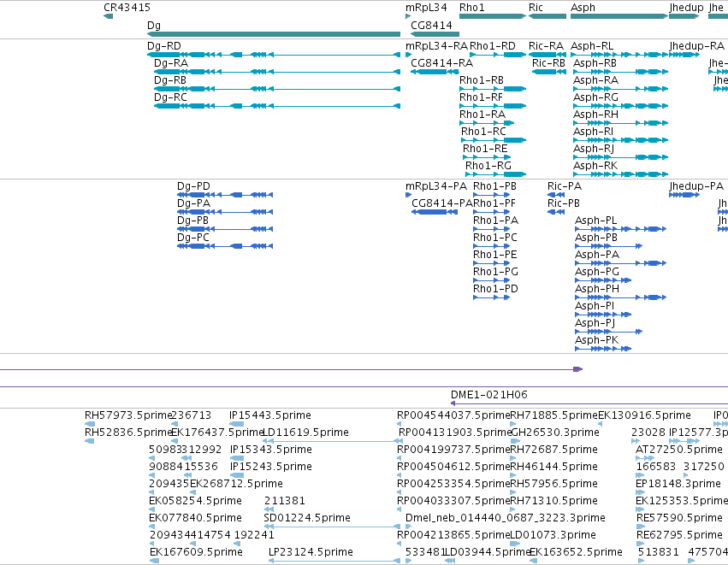Select transcript Asph-RK
Screen dimensions: 728x565
coord(621,174)
